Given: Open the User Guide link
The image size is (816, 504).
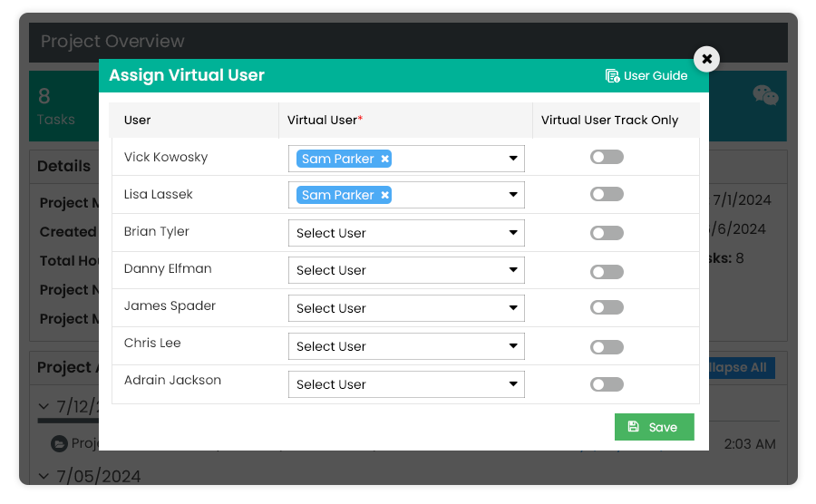Looking at the screenshot, I should (x=646, y=76).
